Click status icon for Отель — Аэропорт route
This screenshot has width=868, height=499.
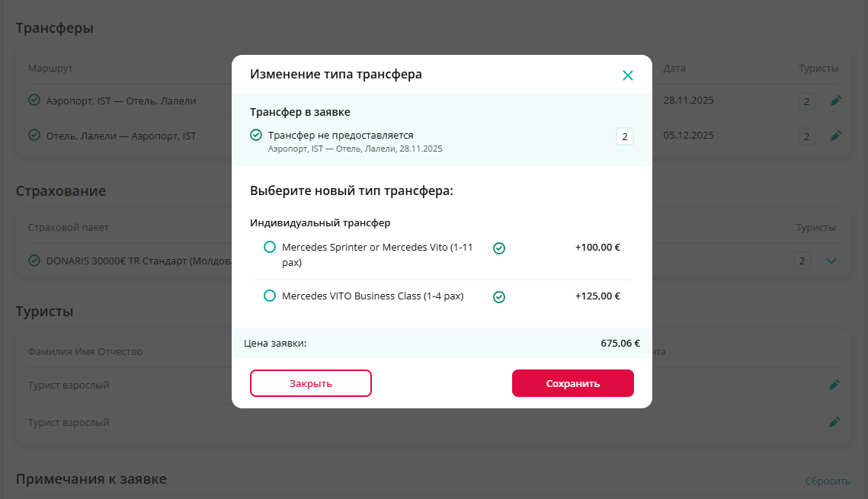click(x=34, y=135)
